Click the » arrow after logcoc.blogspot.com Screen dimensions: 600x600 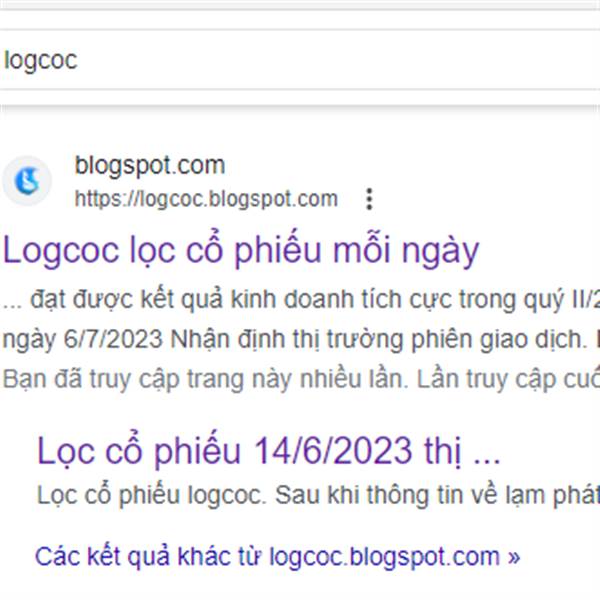514,556
